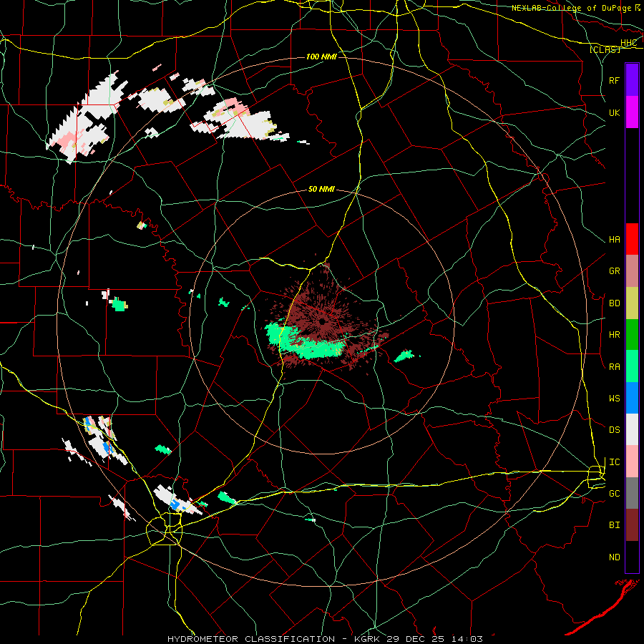Click the HHC product label

pyautogui.click(x=628, y=43)
